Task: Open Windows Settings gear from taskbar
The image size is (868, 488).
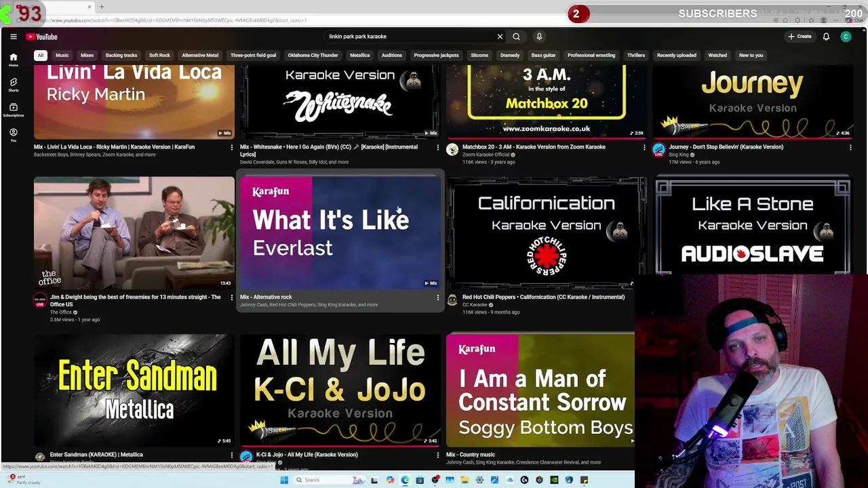Action: [479, 480]
